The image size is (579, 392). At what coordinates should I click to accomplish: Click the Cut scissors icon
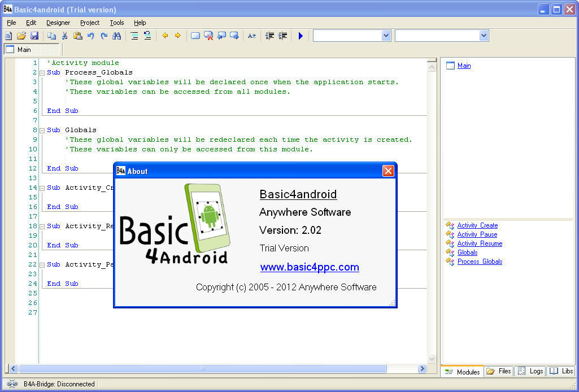[x=66, y=36]
